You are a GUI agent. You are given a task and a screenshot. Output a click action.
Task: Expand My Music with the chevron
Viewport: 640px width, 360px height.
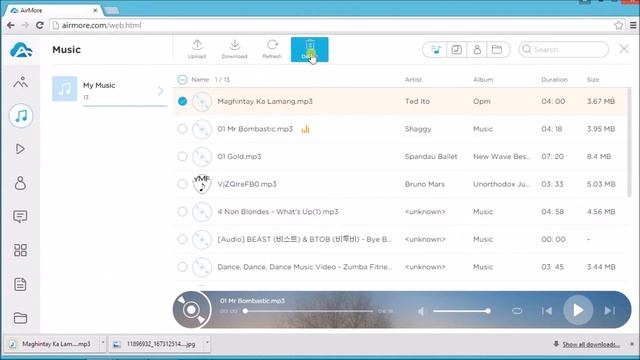tap(160, 91)
